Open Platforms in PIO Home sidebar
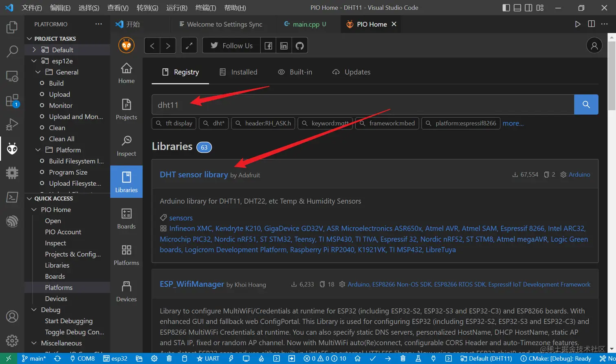Screen dimensions: 616x364 pos(126,255)
